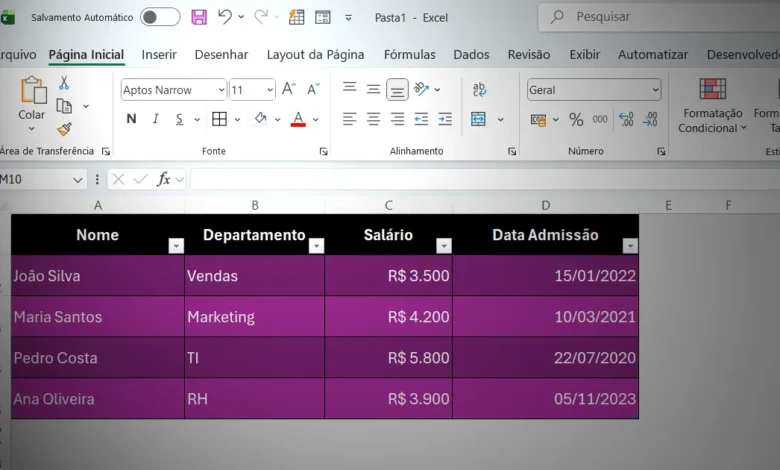Screen dimensions: 780x470
Task: Click the Bottom Align icon
Action: [397, 90]
